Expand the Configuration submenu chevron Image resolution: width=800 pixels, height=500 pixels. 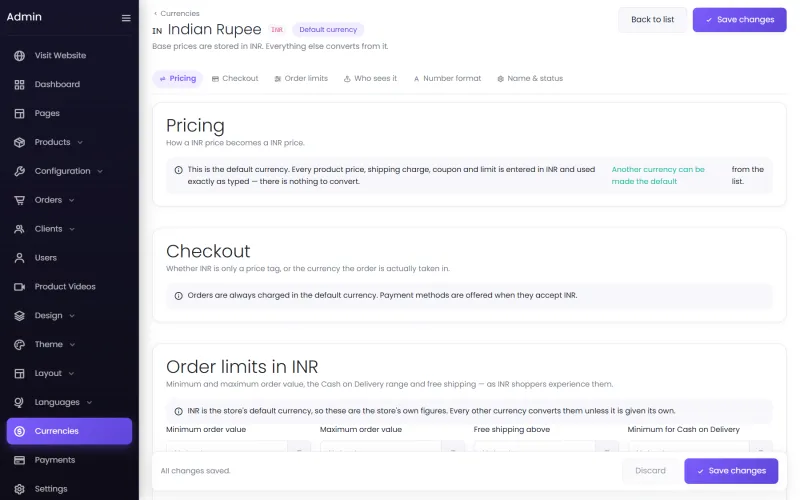pos(100,171)
